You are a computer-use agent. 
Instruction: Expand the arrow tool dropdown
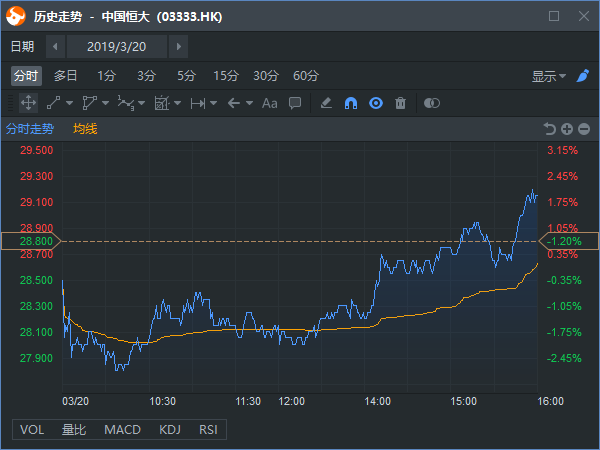246,103
